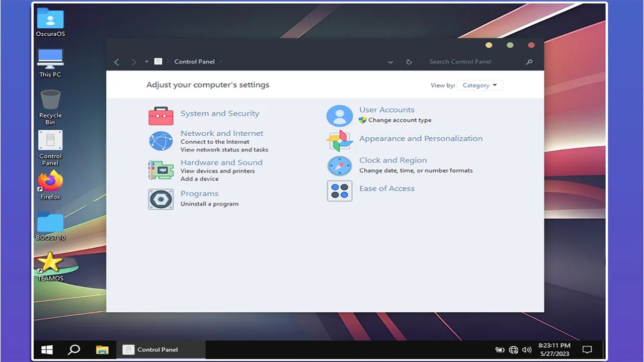Click the Network and Internet globe icon

tap(161, 141)
